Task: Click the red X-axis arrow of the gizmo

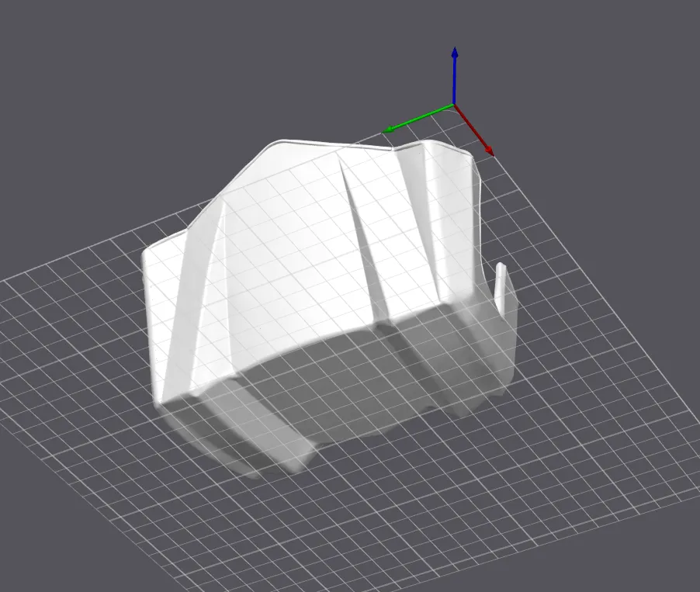Action: 474,130
